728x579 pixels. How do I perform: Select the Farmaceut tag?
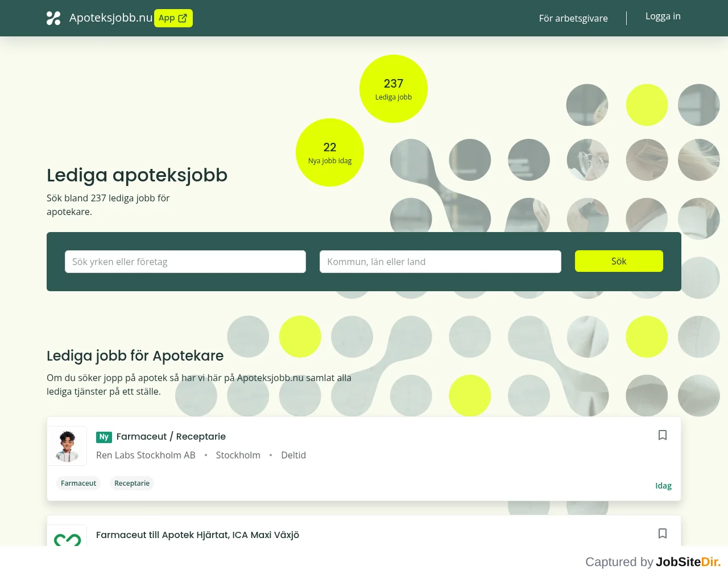[78, 483]
